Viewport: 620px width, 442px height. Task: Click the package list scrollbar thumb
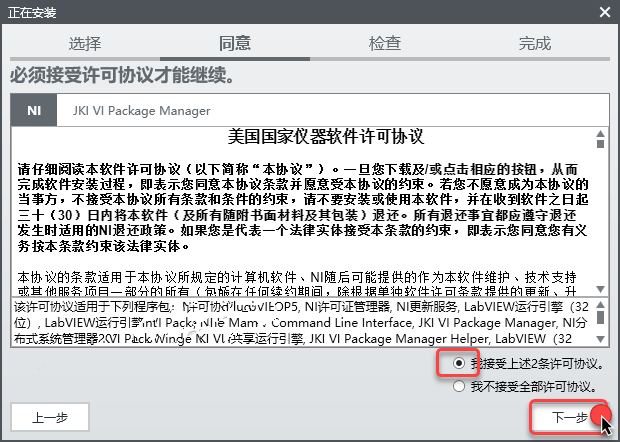click(601, 317)
